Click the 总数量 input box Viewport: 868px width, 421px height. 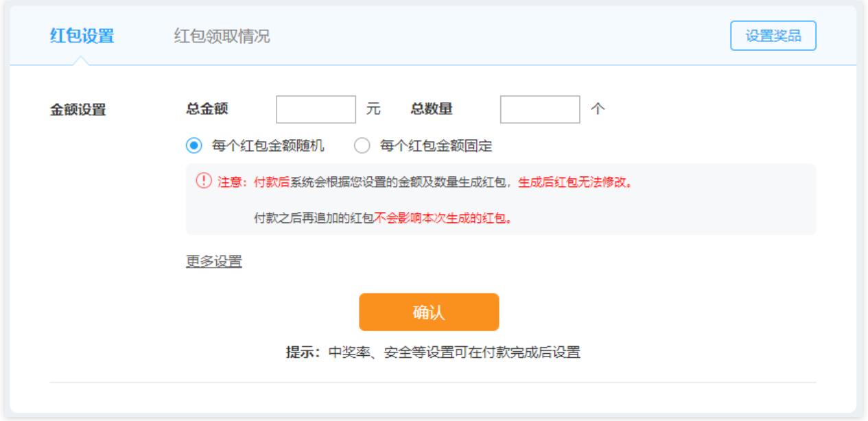541,109
